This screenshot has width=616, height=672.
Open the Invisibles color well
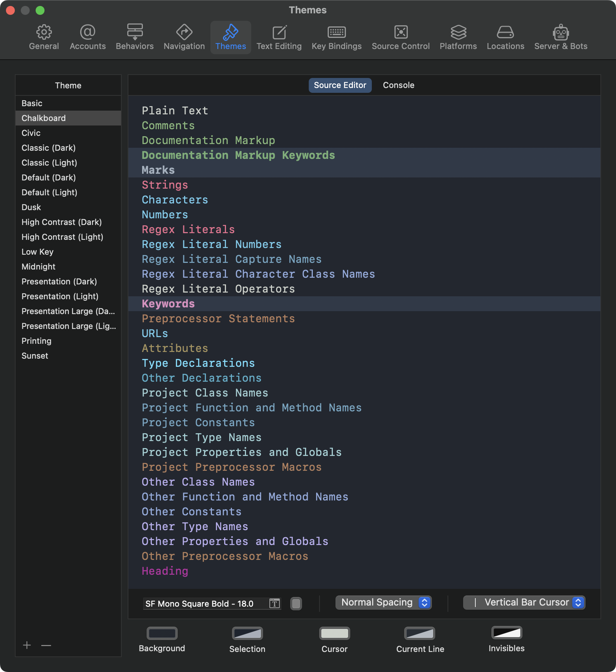(507, 633)
